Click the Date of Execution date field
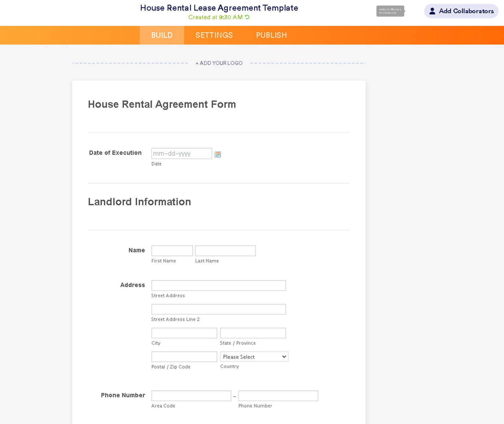Image resolution: width=504 pixels, height=424 pixels. point(182,154)
